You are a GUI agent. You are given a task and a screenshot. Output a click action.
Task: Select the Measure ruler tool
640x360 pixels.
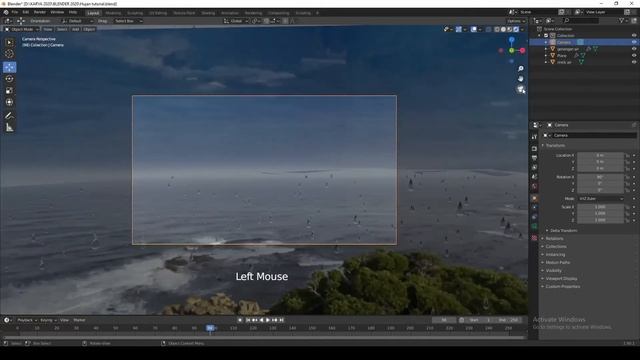9,128
